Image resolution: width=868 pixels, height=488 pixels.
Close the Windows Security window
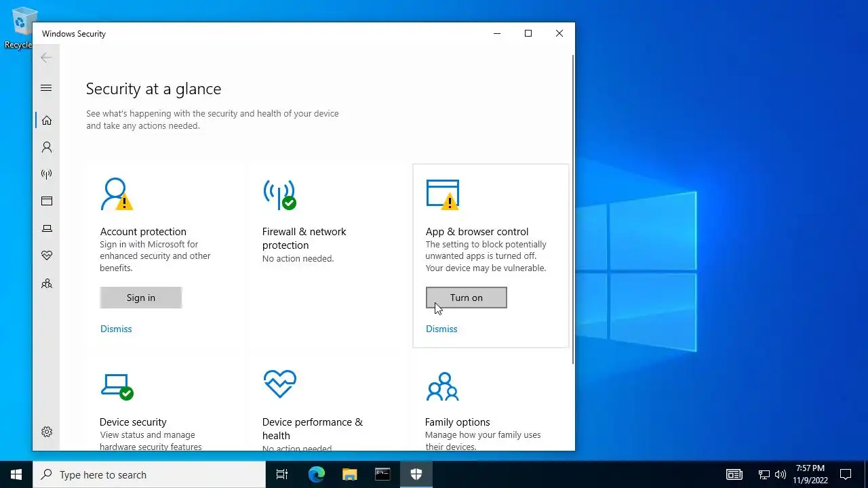click(559, 33)
